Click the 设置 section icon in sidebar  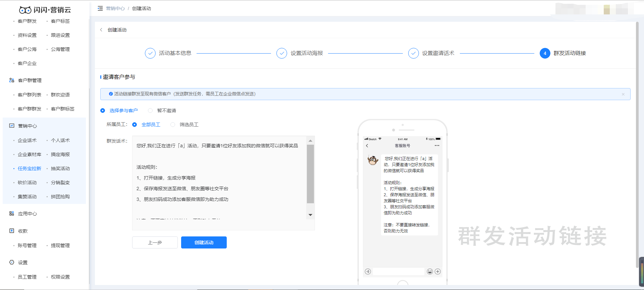click(x=12, y=263)
